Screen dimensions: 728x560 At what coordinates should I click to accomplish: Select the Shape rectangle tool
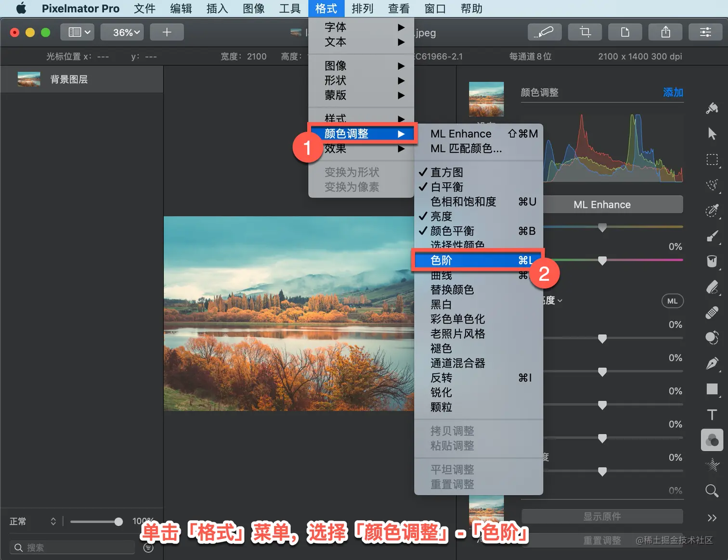712,389
